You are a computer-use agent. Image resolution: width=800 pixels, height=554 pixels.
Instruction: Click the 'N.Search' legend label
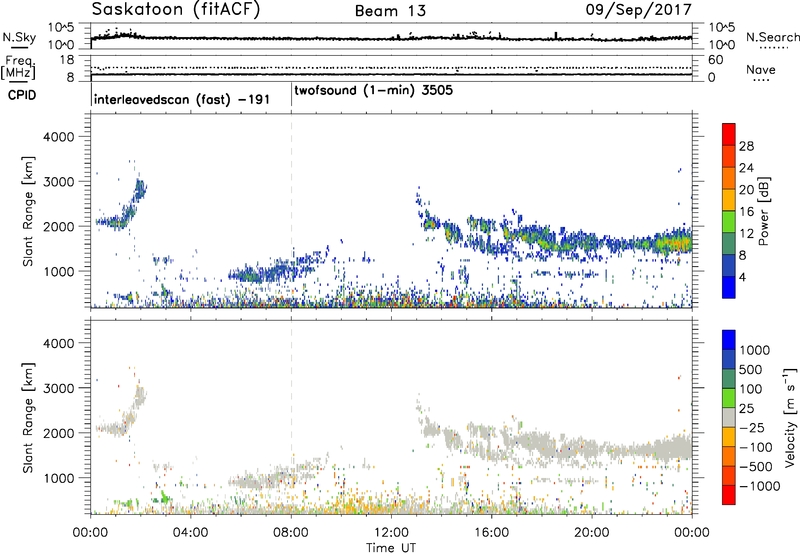(772, 37)
